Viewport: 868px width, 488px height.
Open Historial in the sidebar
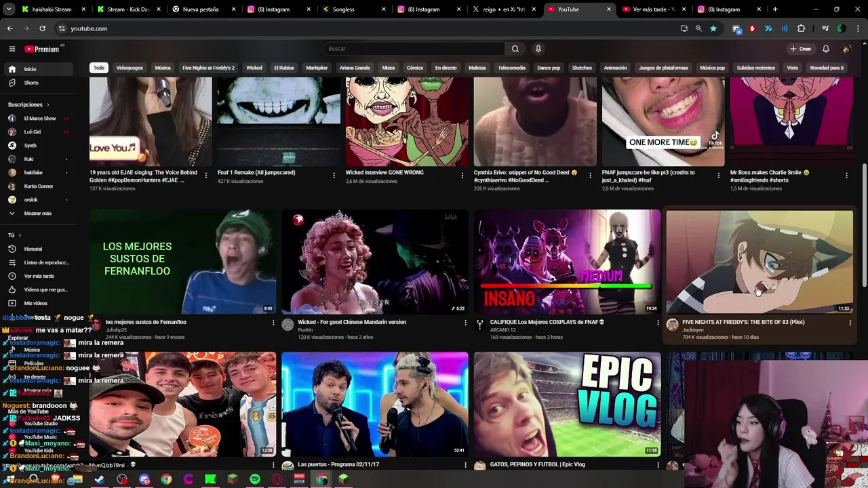(40, 249)
